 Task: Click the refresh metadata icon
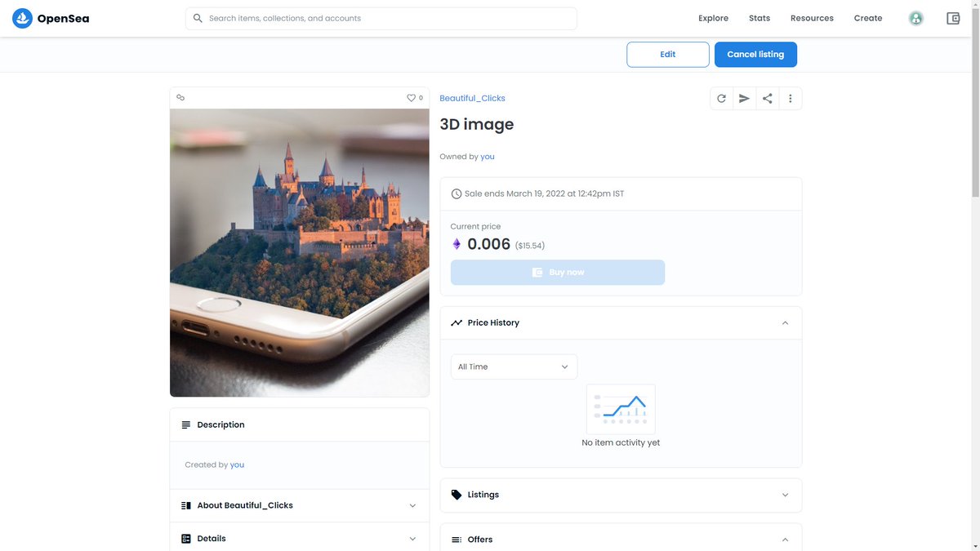click(x=721, y=99)
